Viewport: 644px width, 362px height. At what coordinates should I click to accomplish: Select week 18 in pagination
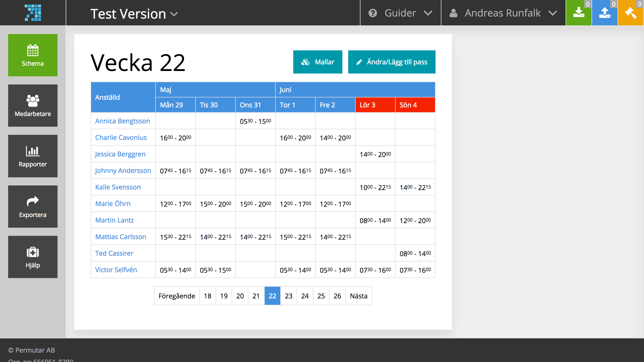(208, 296)
